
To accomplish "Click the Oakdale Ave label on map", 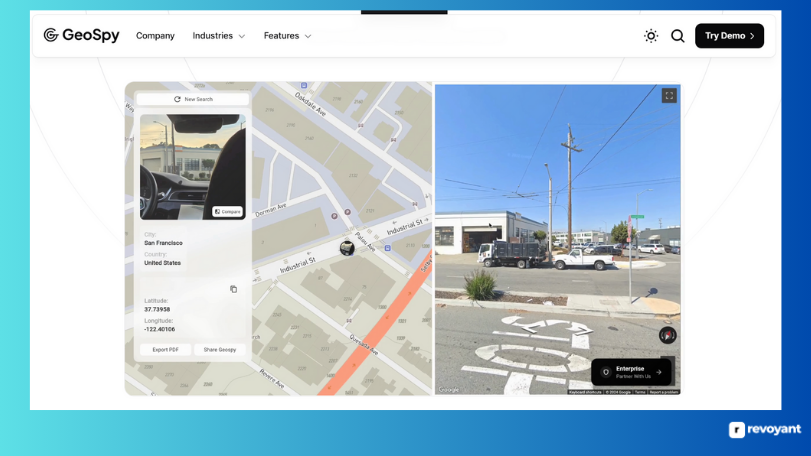I will (310, 103).
